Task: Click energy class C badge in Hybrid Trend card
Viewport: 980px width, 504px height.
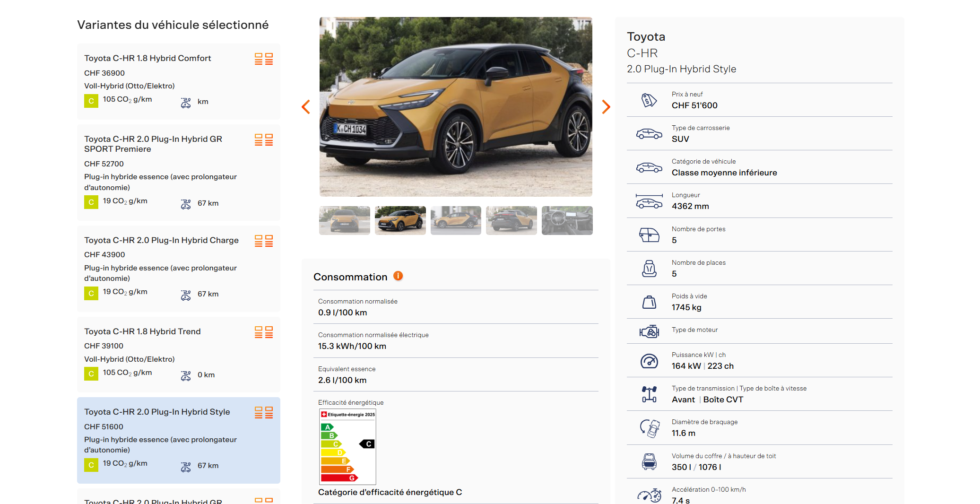Action: tap(91, 374)
